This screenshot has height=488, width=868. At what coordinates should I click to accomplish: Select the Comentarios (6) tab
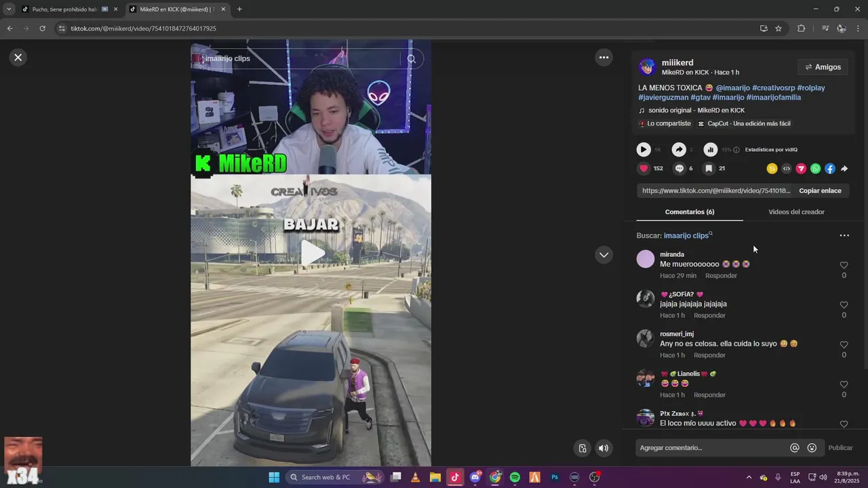(690, 212)
